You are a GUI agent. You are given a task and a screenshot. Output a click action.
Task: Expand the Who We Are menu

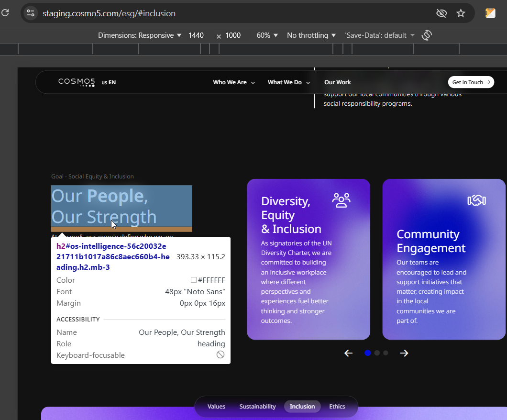point(234,82)
